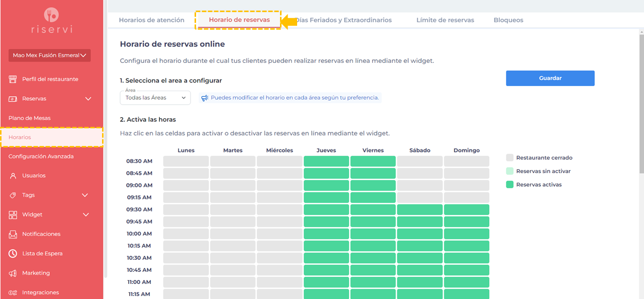Click the Reservas activas green legend swatch
The width and height of the screenshot is (644, 299).
click(x=510, y=185)
